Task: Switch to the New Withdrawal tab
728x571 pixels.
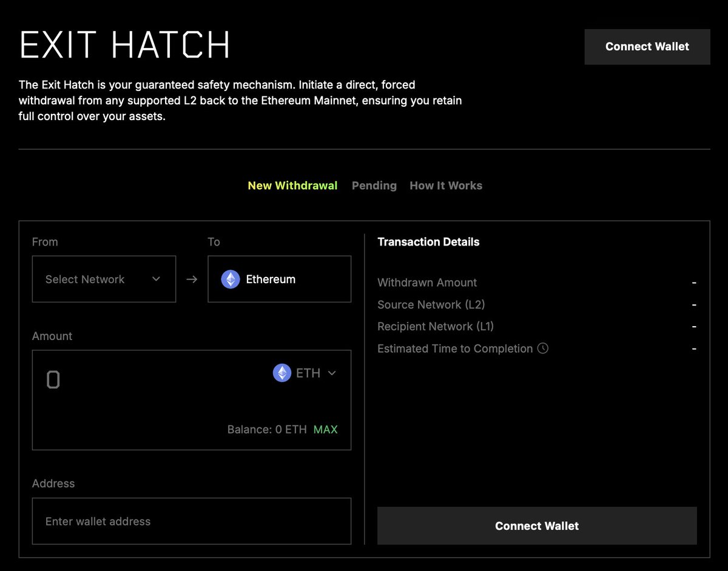Action: pos(292,185)
